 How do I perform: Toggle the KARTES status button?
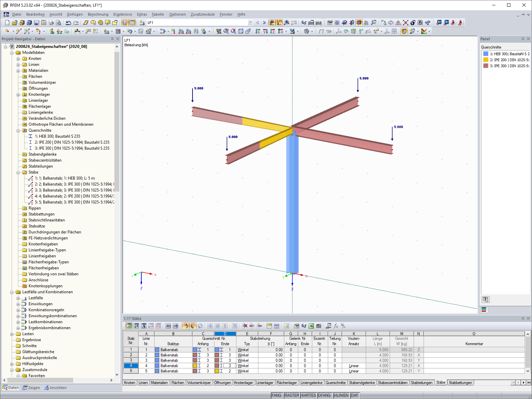[309, 395]
